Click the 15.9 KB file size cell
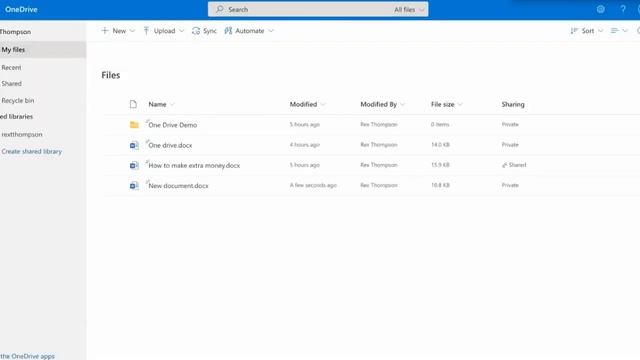Screen dimensions: 640x360 (440, 165)
